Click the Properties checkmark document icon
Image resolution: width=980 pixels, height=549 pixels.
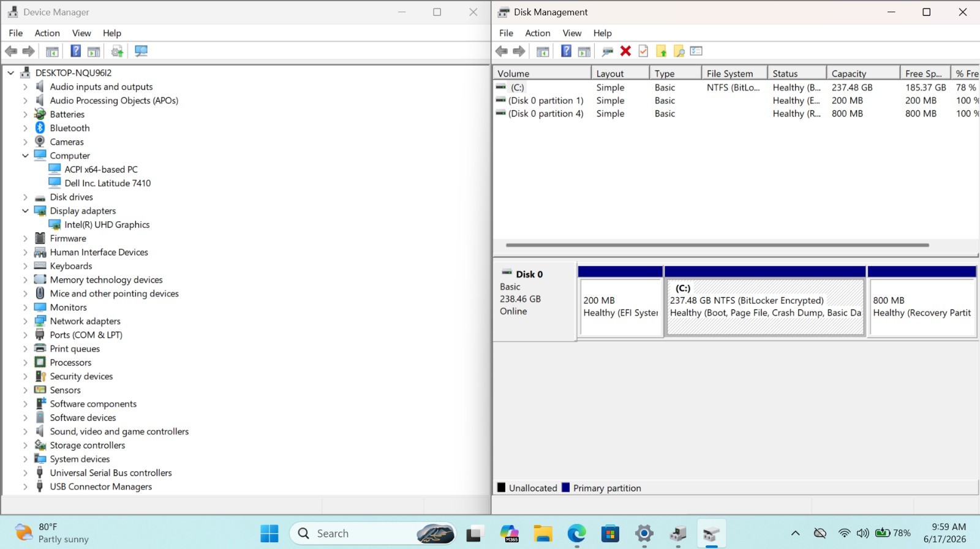[x=643, y=51]
